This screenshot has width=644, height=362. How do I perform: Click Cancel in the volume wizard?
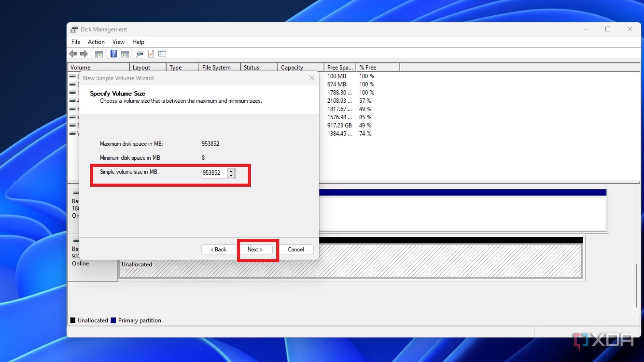[x=296, y=250]
